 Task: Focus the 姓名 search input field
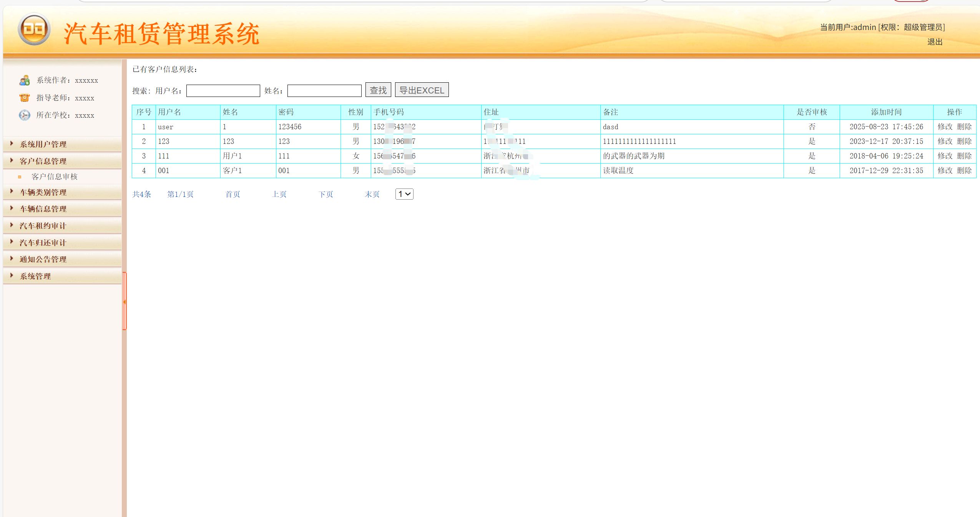point(324,91)
